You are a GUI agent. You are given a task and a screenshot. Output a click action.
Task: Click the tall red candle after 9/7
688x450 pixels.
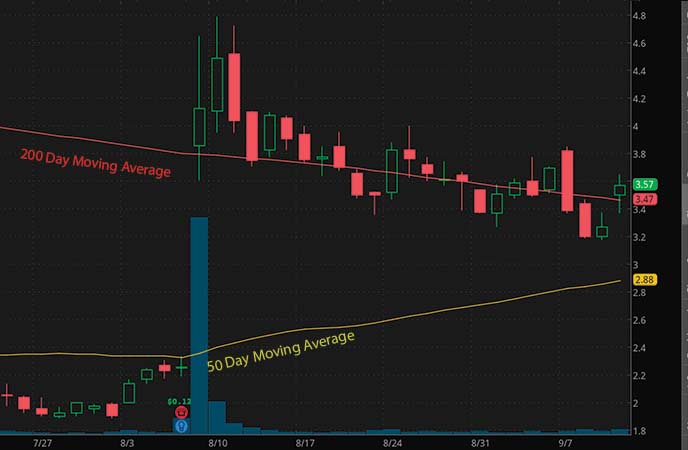click(x=567, y=181)
